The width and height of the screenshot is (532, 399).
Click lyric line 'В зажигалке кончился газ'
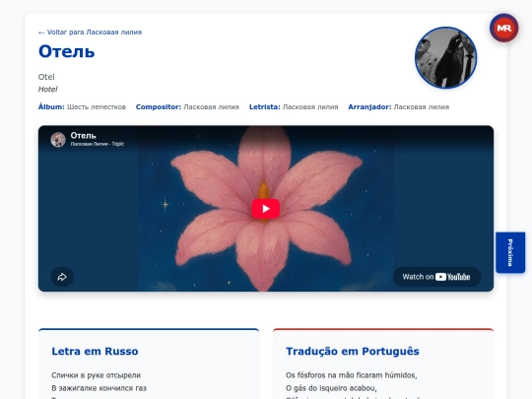100,388
